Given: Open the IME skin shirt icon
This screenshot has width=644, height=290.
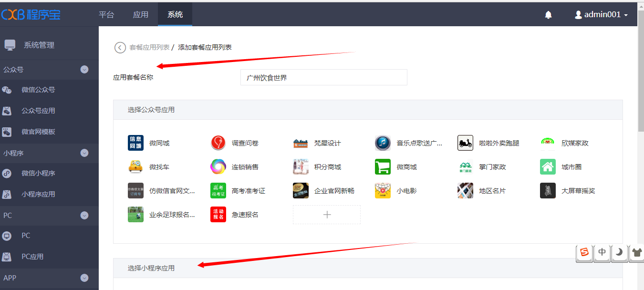Looking at the screenshot, I should pyautogui.click(x=637, y=252).
